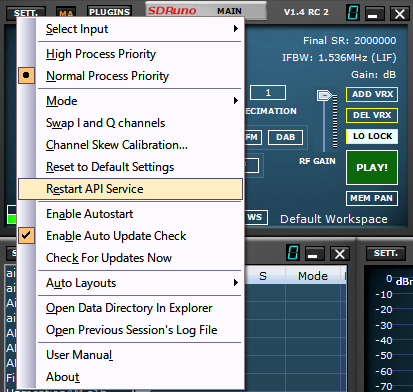Minimize the lower memory panel
The height and width of the screenshot is (392, 413).
pos(314,254)
